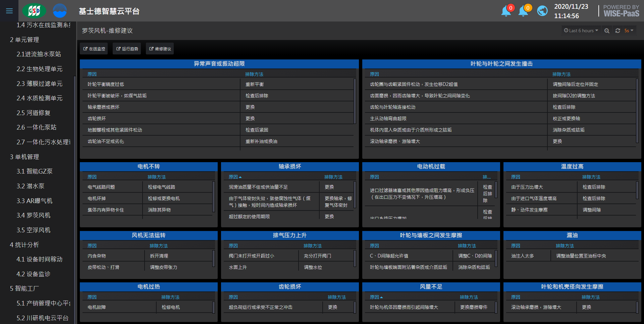Select 3.4 罗茨风机 in sidebar
The image size is (644, 324).
(34, 215)
